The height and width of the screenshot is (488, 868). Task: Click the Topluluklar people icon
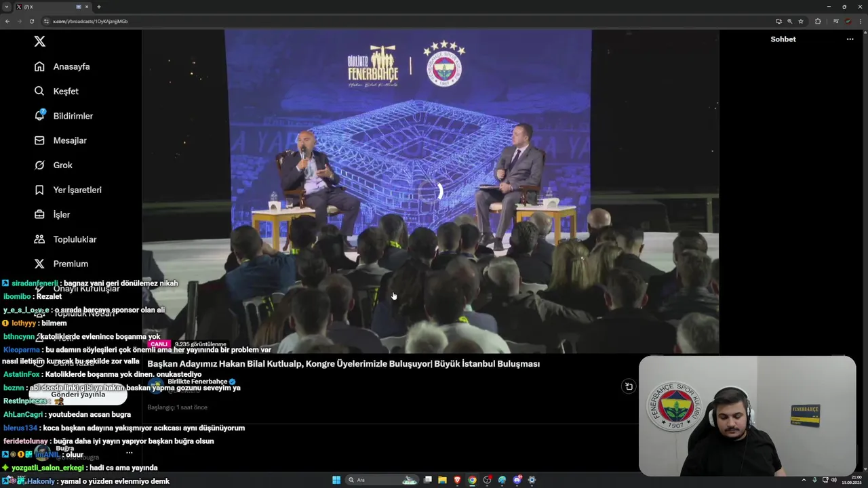pos(39,239)
